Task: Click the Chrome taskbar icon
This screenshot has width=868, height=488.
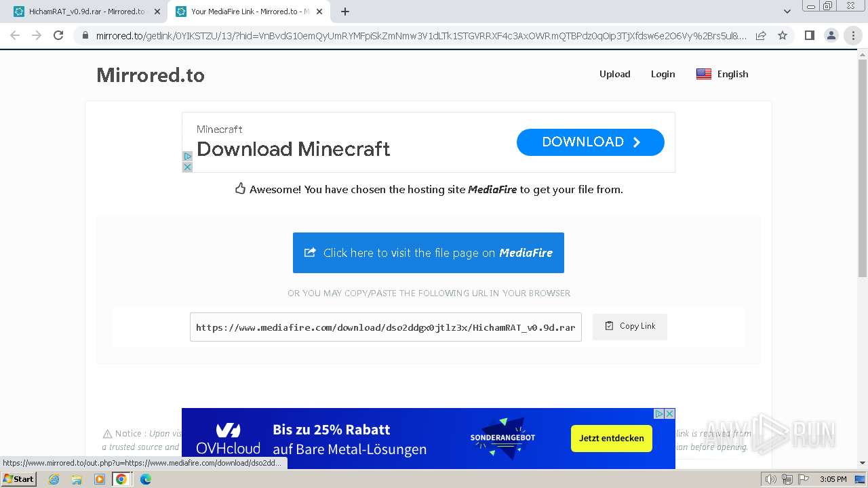Action: pos(121,479)
